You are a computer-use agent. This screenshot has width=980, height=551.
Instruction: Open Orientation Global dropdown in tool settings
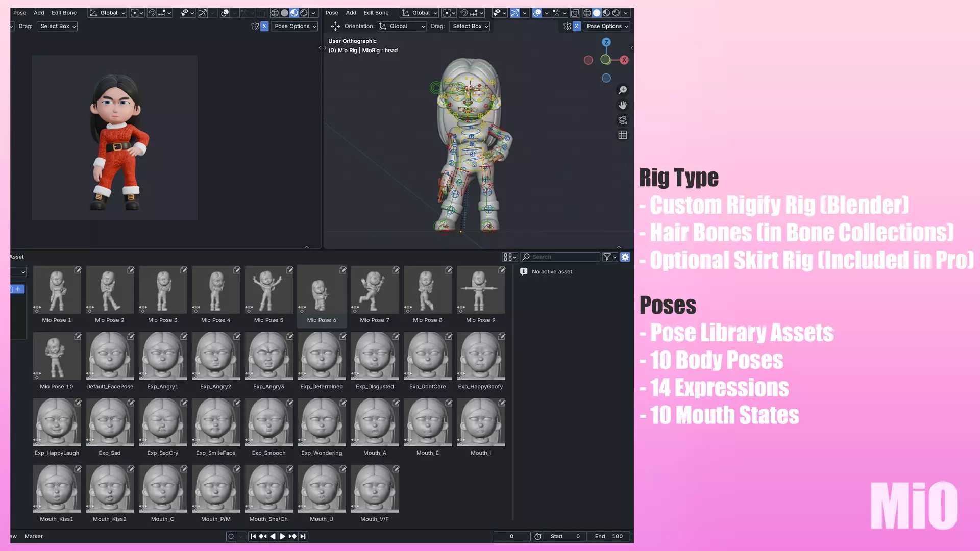pos(402,26)
